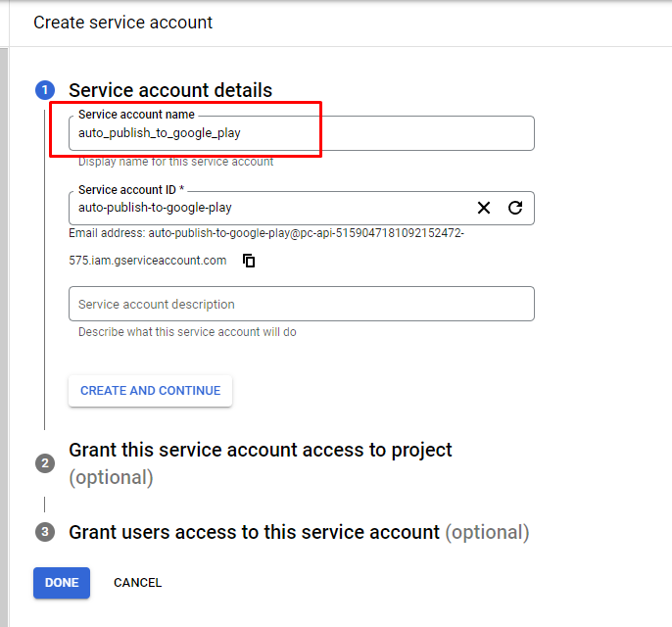
Task: Click the "Create service account" page title
Action: 123,23
